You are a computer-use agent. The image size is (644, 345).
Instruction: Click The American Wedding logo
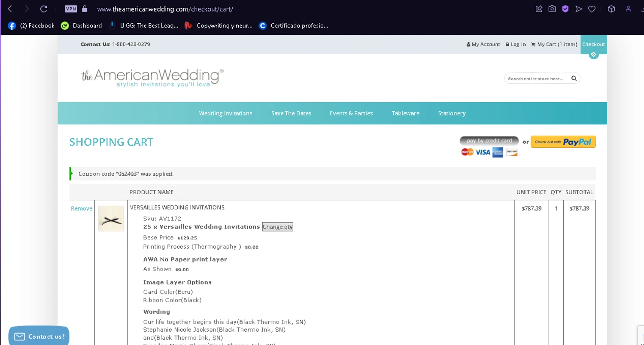[x=152, y=77]
